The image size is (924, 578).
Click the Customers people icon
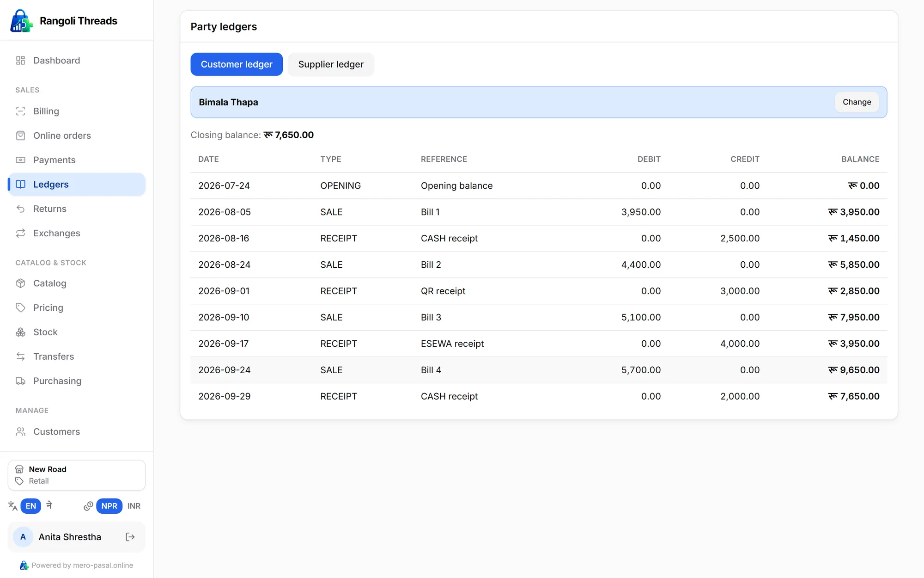point(20,431)
